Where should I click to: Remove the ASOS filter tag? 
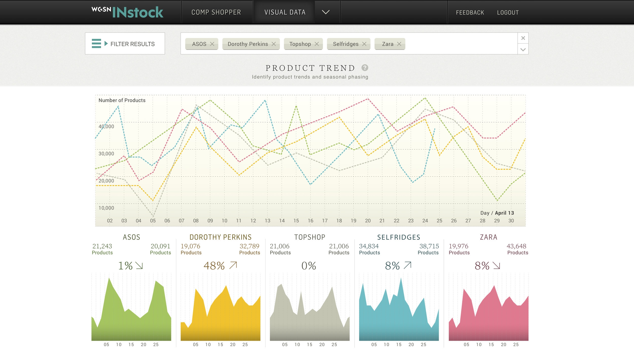(212, 44)
